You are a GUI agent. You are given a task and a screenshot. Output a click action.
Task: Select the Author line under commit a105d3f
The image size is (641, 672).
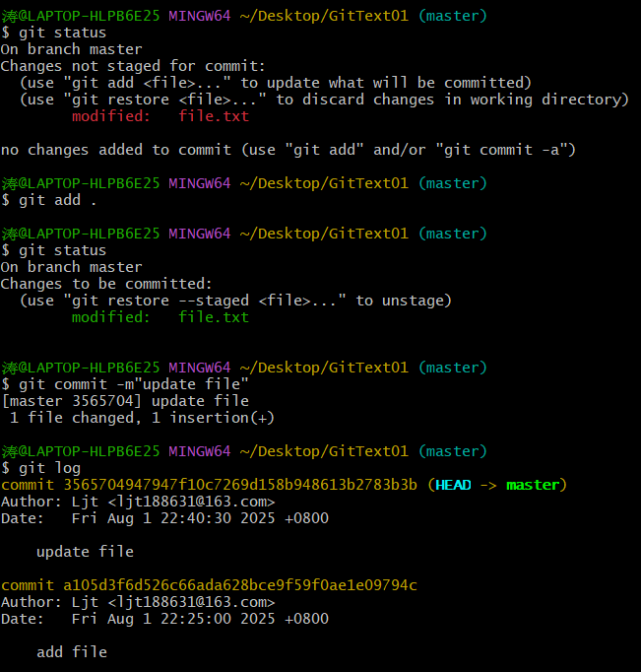138,602
